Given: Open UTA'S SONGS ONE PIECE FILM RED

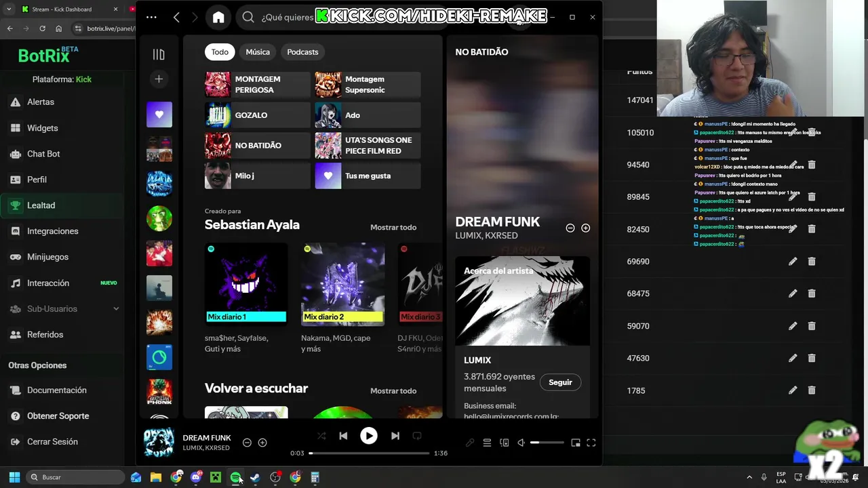Looking at the screenshot, I should coord(368,145).
